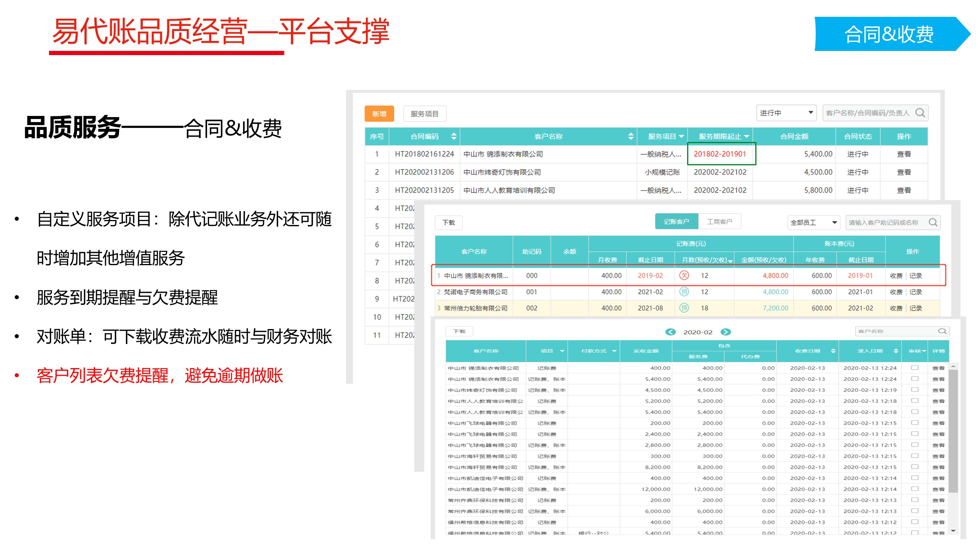Check 审核 box for 4,500.00 炜奇灯饰 row

(x=915, y=390)
